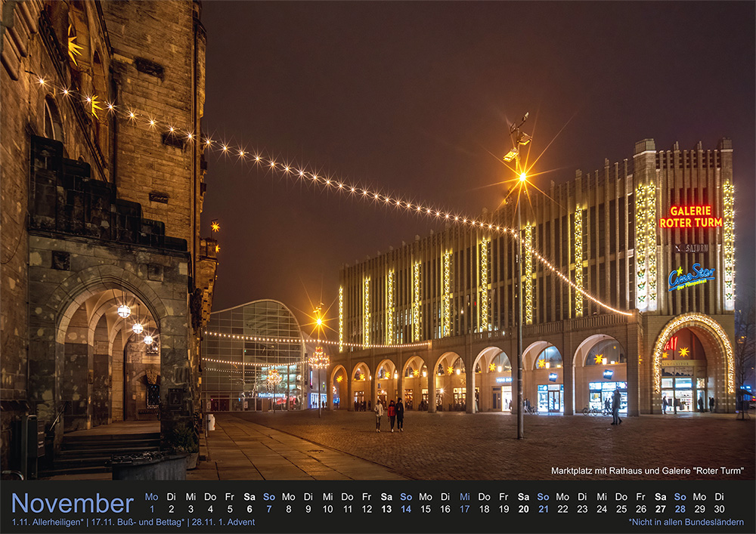Viewport: 756px width, 534px height.
Task: Select date number 29
Action: pos(699,509)
